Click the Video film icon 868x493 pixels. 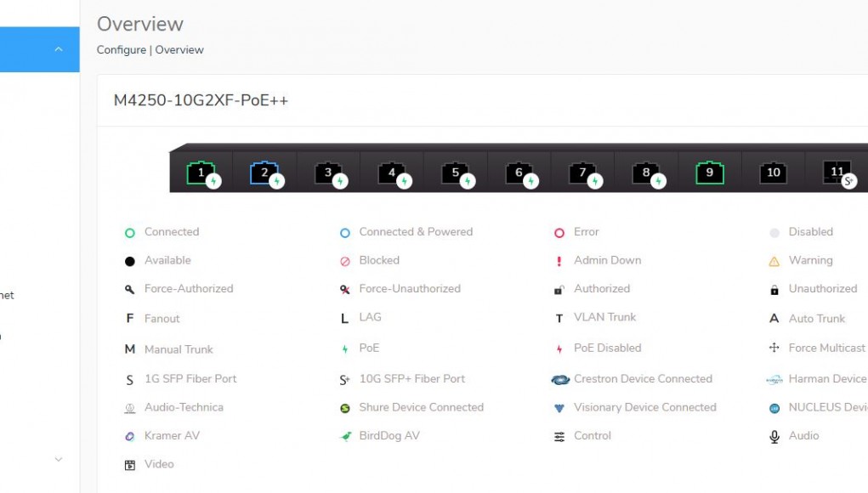129,465
